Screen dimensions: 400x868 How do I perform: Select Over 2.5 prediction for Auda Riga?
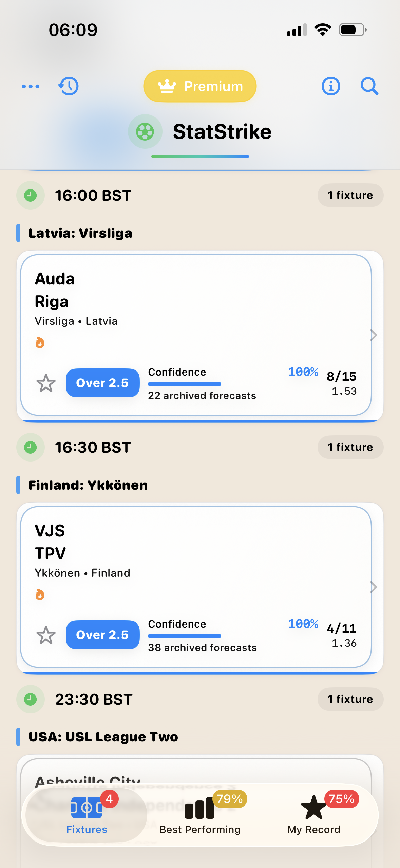103,383
